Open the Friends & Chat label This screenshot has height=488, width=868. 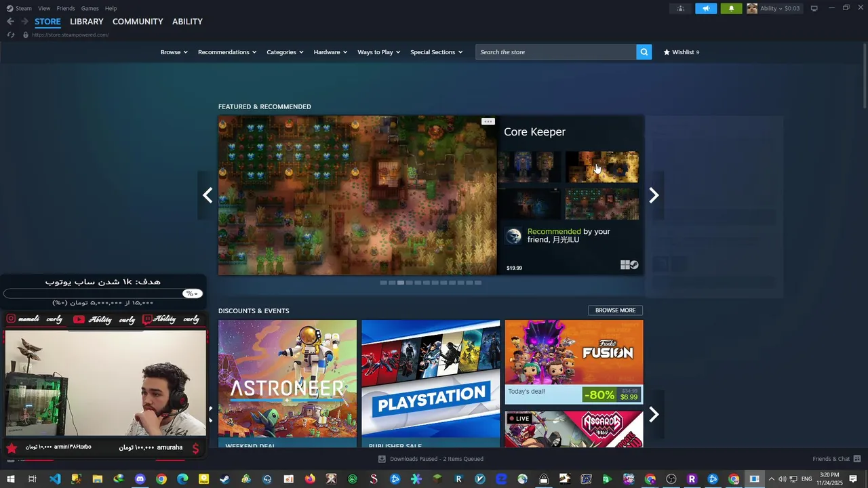(831, 459)
